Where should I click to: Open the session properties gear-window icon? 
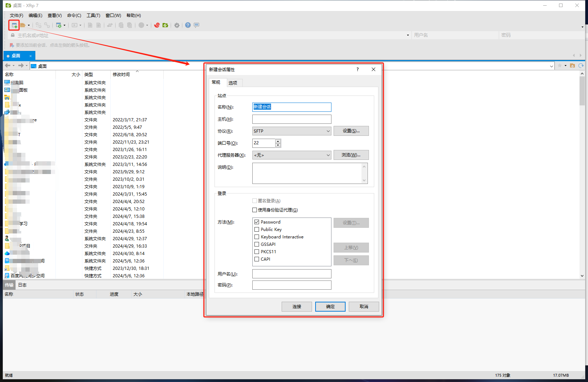59,25
